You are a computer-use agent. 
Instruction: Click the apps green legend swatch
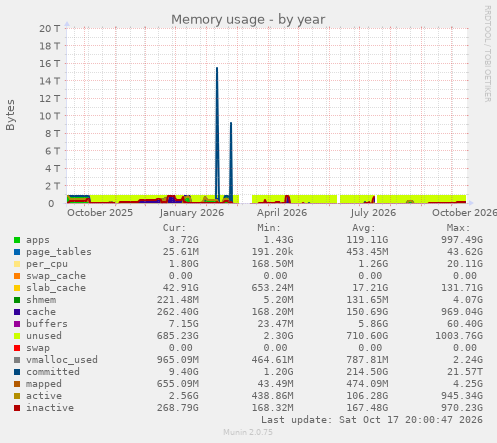point(17,240)
